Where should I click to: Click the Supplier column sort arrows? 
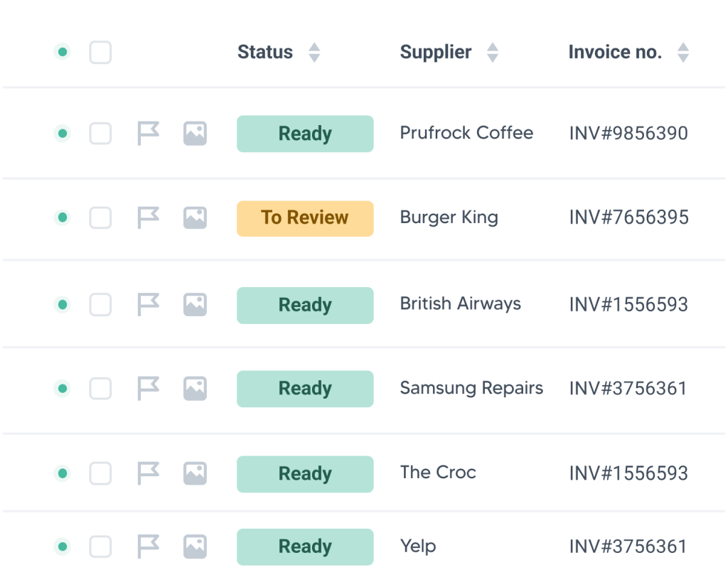tap(492, 52)
